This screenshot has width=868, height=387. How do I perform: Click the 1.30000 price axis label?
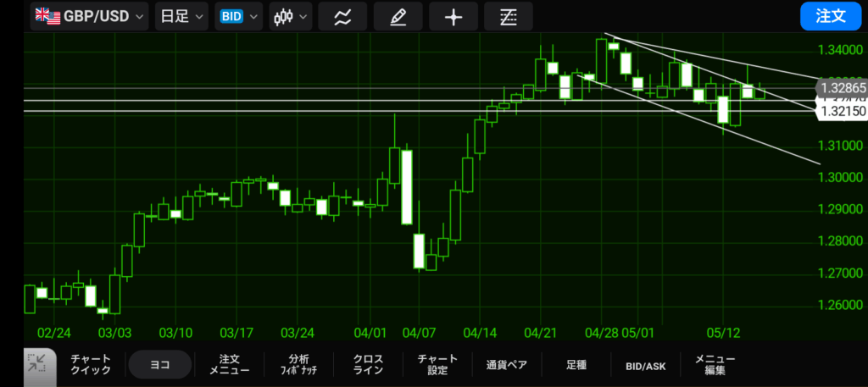[840, 178]
